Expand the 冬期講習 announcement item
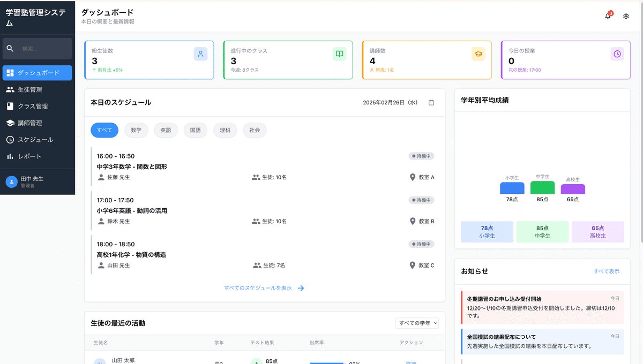The height and width of the screenshot is (364, 643). [542, 307]
